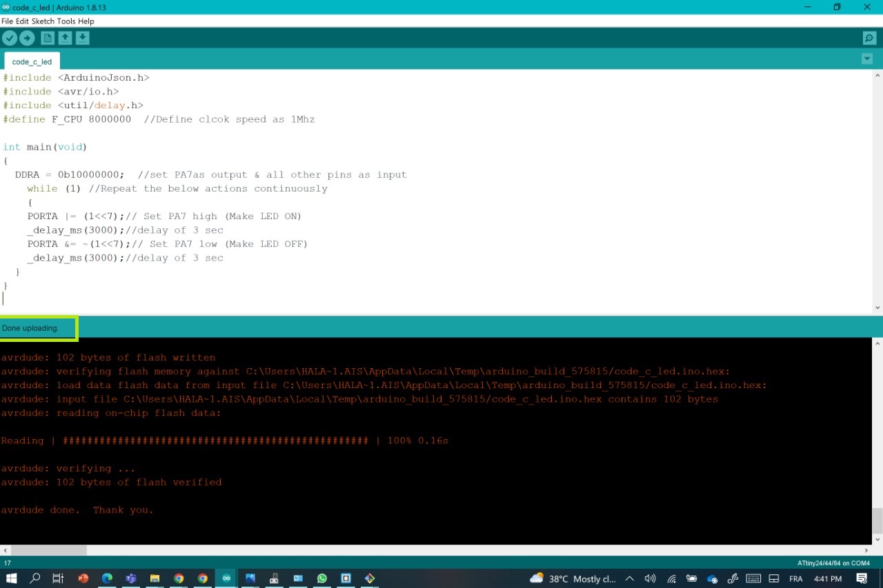
Task: Open the Edit menu
Action: [22, 21]
